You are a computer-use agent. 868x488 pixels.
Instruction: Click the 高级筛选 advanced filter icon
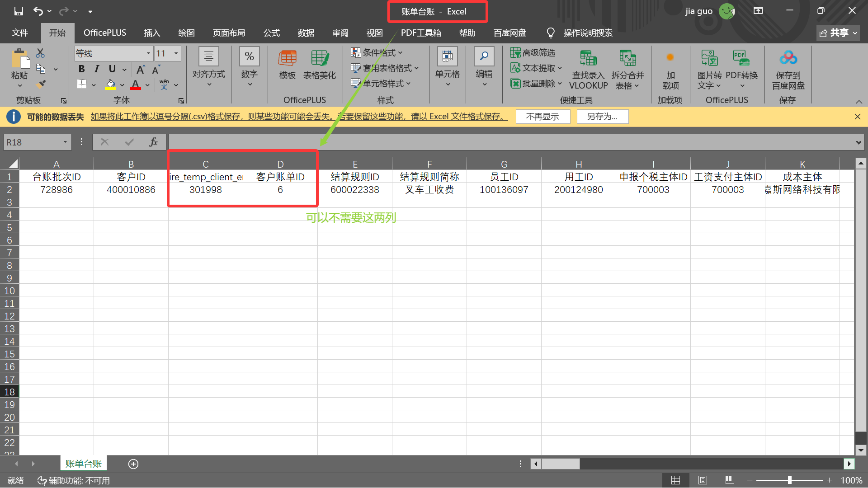point(515,53)
